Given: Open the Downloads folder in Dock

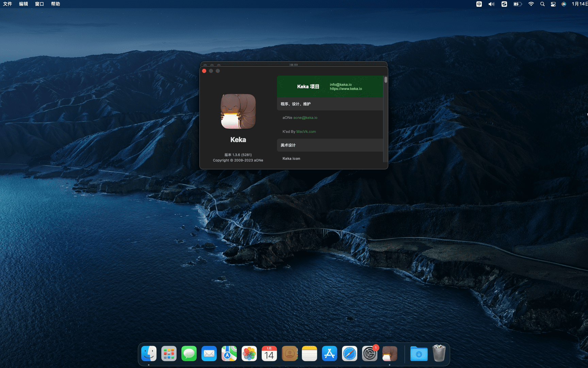Looking at the screenshot, I should (x=419, y=354).
